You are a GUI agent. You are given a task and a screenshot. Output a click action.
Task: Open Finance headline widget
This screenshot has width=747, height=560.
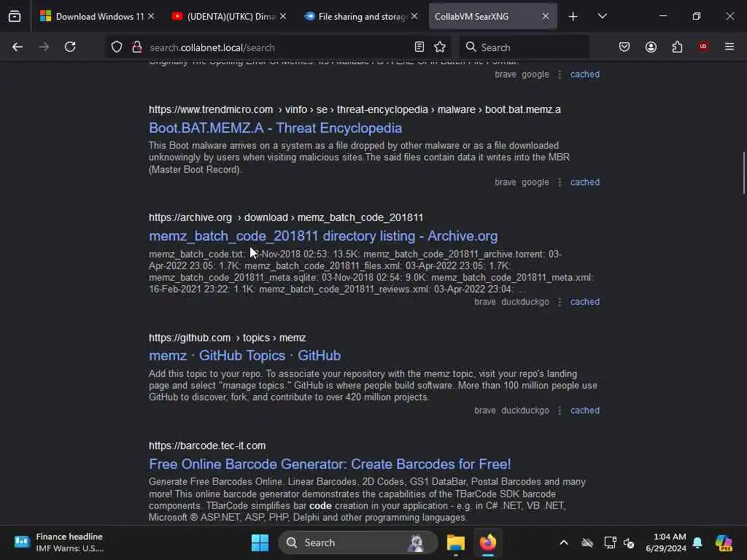pos(60,542)
